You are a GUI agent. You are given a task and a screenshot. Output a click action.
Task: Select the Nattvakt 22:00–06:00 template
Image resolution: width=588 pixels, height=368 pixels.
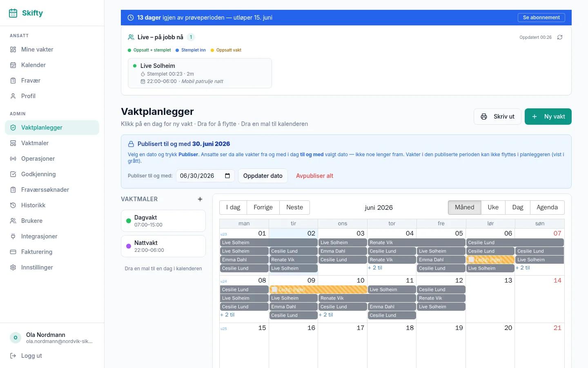tap(163, 246)
